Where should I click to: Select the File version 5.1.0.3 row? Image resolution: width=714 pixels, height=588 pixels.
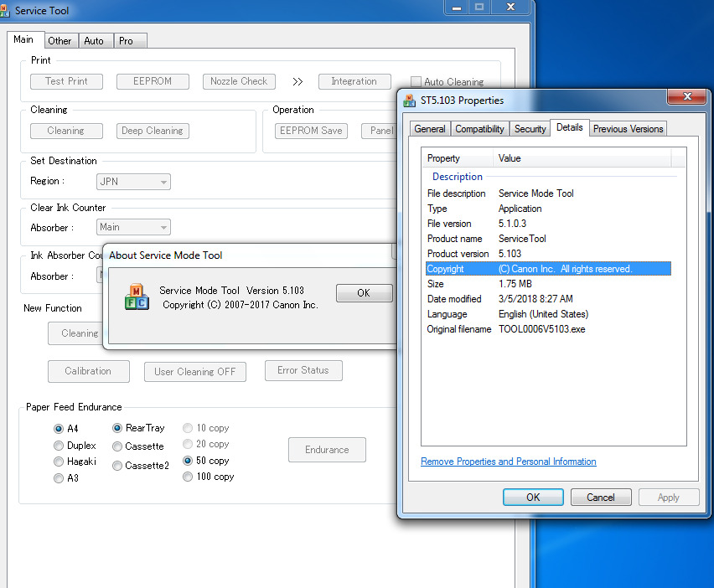pyautogui.click(x=548, y=224)
